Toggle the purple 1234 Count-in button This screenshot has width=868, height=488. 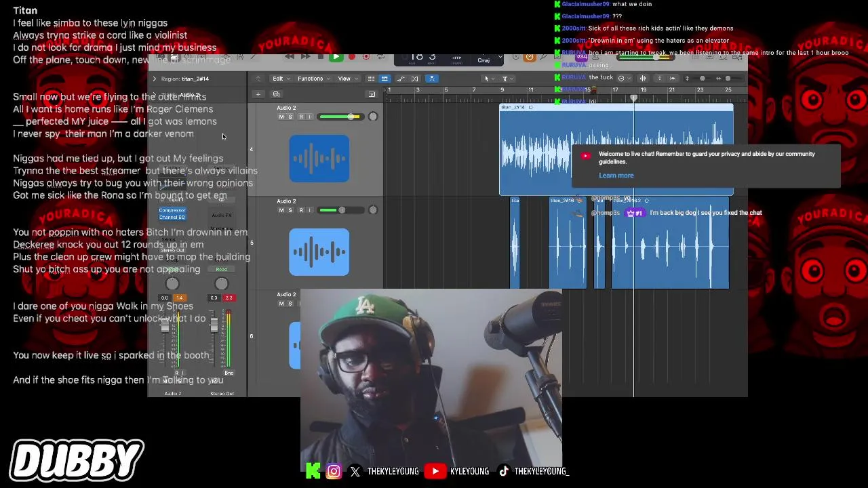(x=581, y=58)
